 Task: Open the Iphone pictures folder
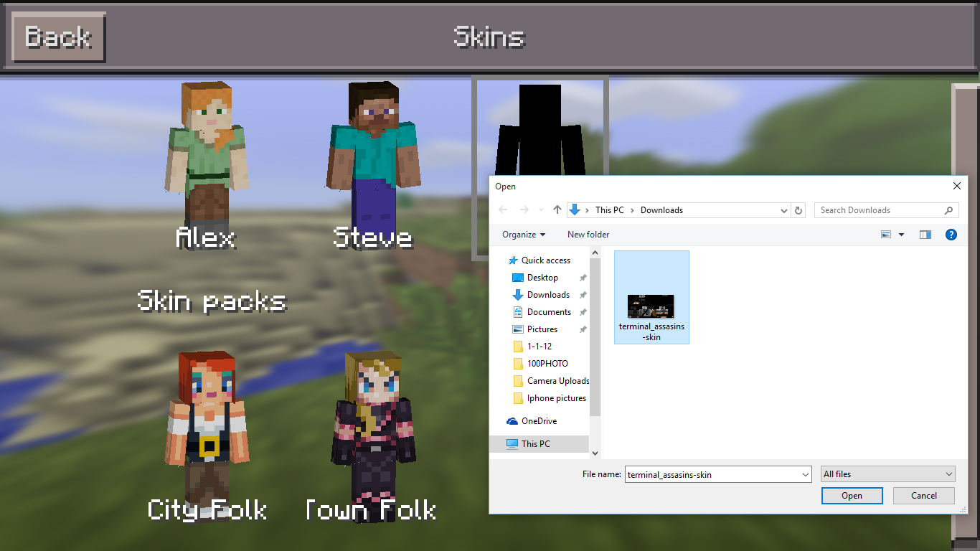coord(557,398)
